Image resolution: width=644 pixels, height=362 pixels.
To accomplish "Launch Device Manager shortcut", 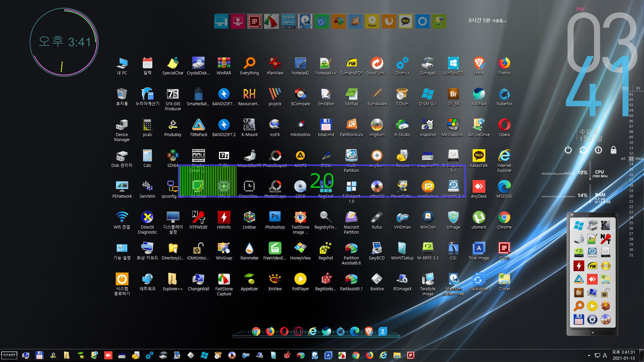I will (122, 130).
